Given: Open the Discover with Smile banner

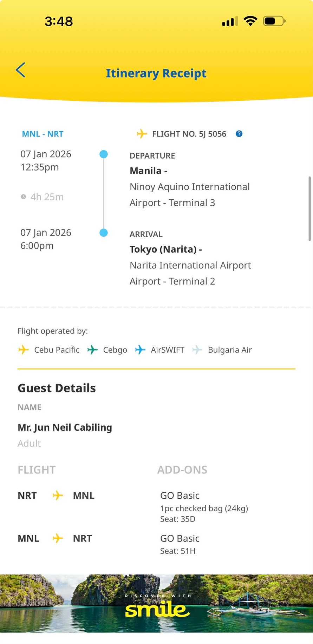Looking at the screenshot, I should point(156,603).
